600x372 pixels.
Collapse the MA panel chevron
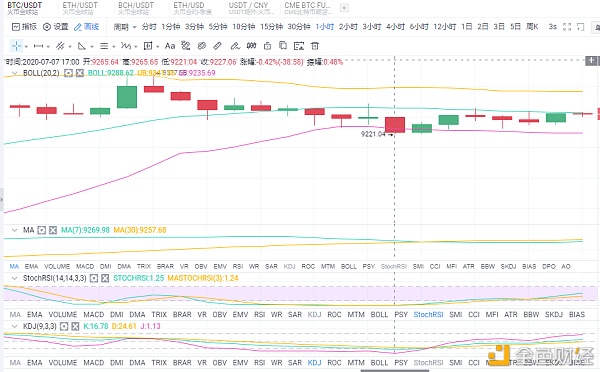coord(14,230)
